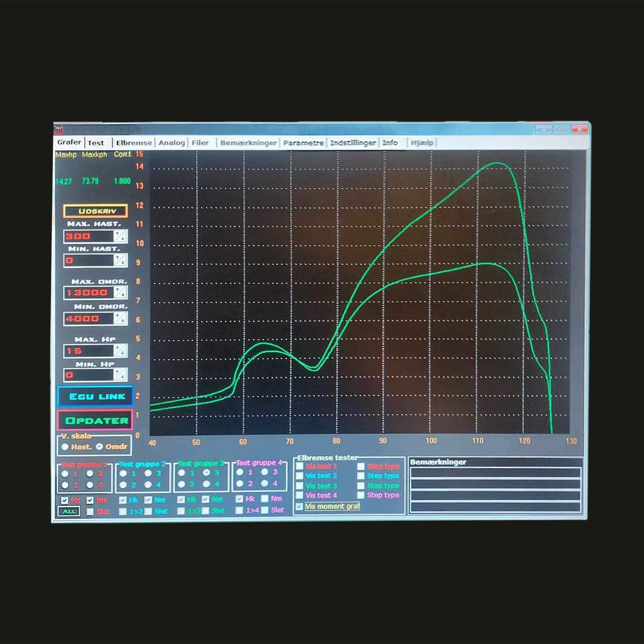
Task: Switch to the Parametre tab
Action: pos(303,143)
